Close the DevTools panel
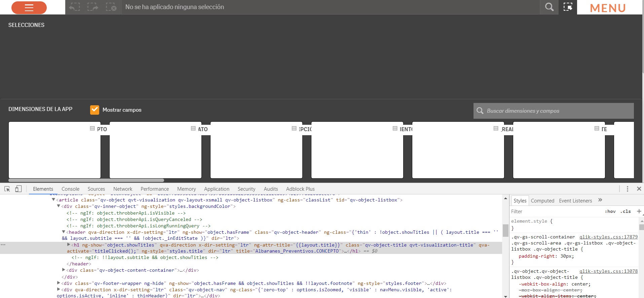Screen dimensions: 644x298 pyautogui.click(x=639, y=189)
